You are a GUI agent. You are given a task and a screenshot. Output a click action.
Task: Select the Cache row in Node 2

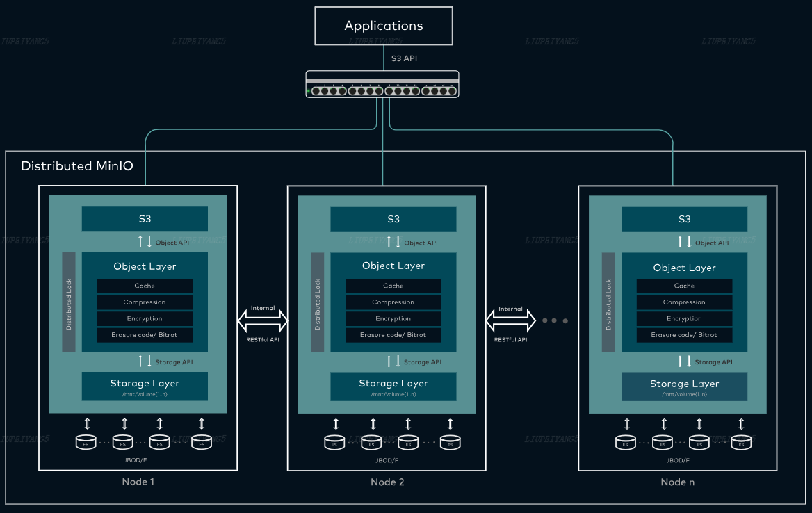click(x=393, y=286)
